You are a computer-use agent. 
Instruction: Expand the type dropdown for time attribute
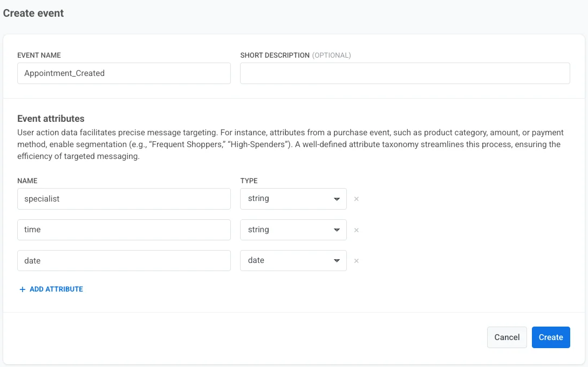click(x=293, y=230)
